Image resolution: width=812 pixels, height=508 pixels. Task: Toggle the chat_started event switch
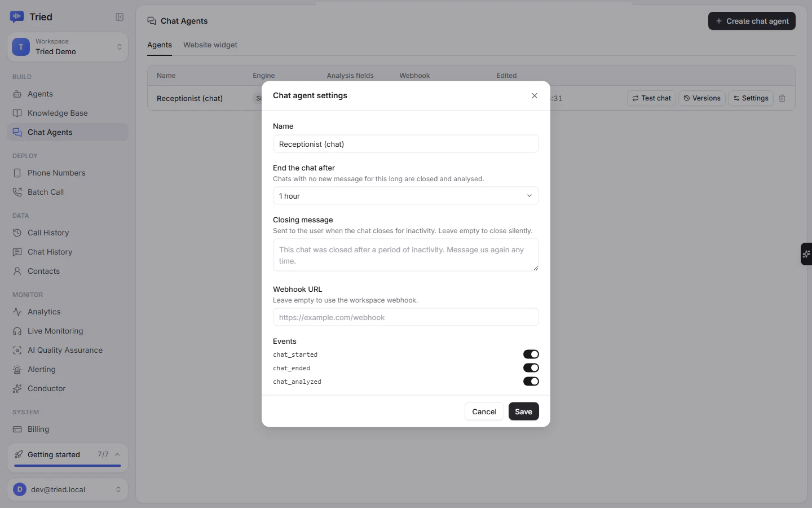531,354
